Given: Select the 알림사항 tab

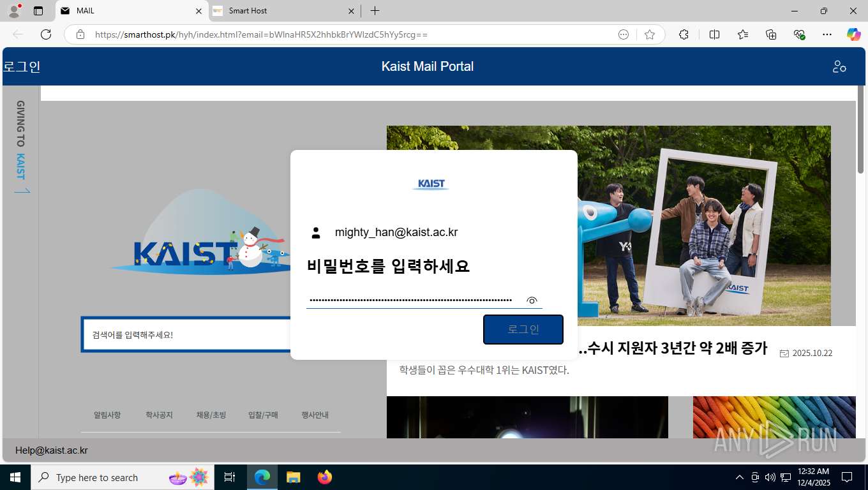Looking at the screenshot, I should click(x=107, y=415).
